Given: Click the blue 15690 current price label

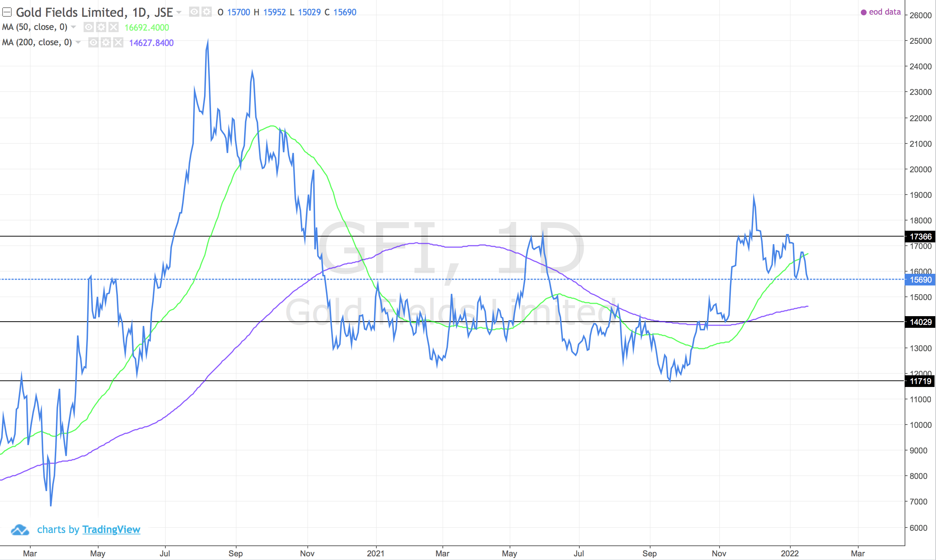Looking at the screenshot, I should coord(920,280).
